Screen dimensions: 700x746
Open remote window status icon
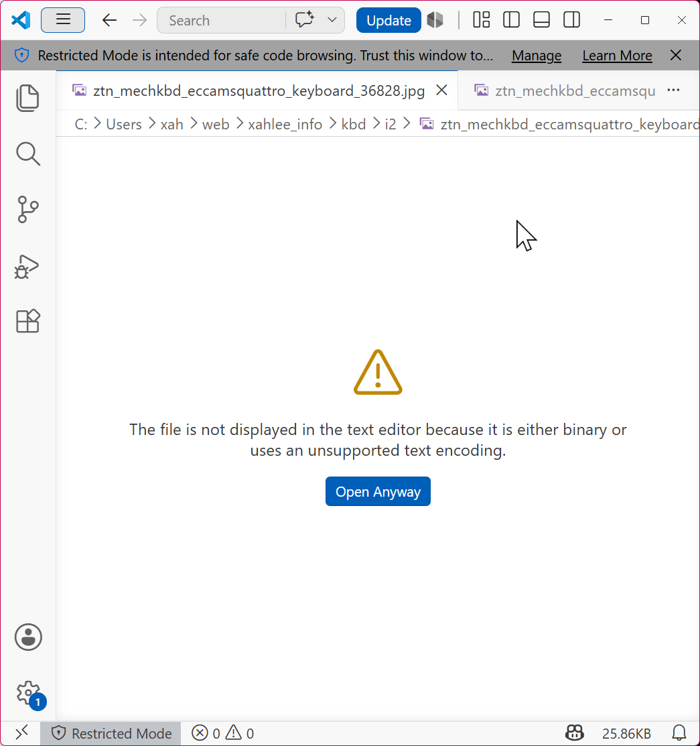[x=22, y=733]
